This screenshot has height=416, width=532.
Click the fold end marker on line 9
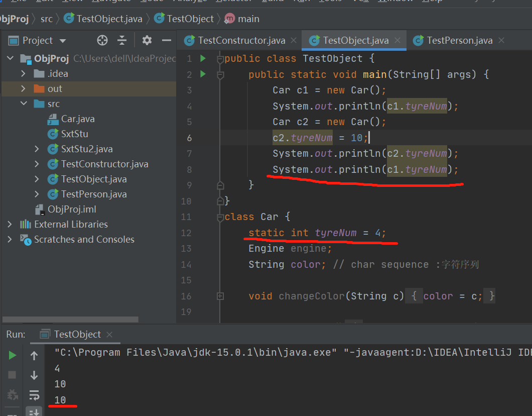220,185
